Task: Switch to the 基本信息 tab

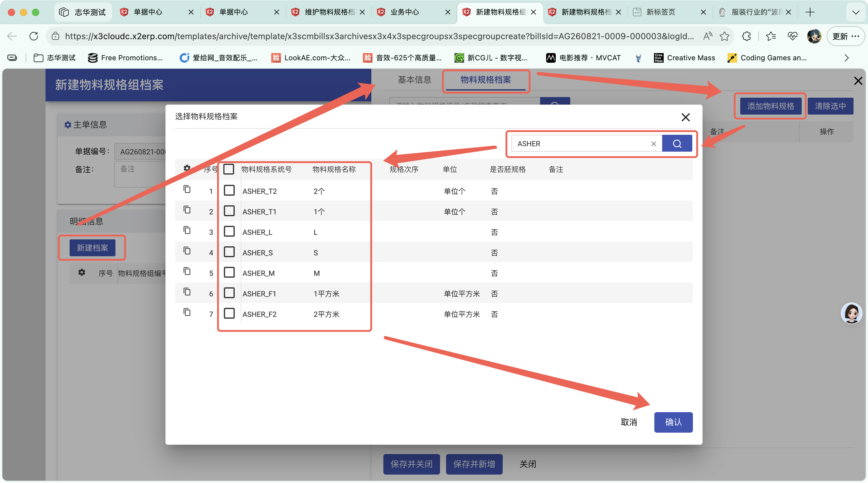Action: 414,80
